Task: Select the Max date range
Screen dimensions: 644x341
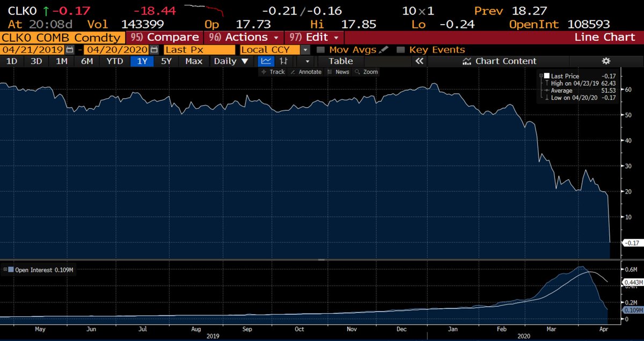Action: tap(194, 61)
